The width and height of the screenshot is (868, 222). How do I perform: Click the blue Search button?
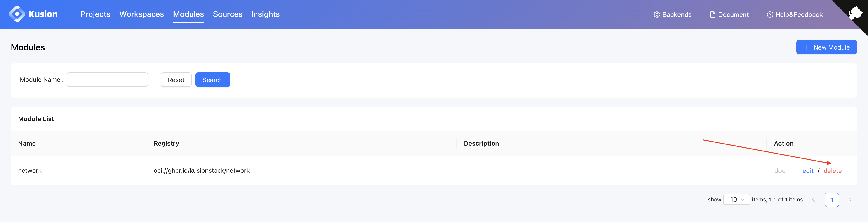[212, 80]
